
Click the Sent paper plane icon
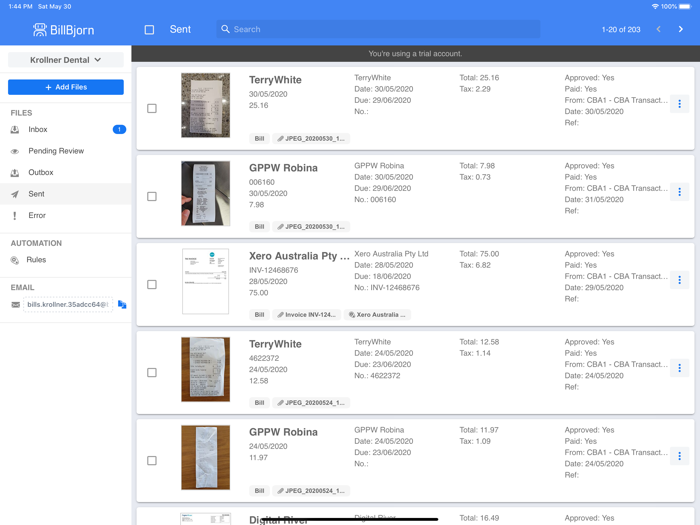(x=15, y=194)
